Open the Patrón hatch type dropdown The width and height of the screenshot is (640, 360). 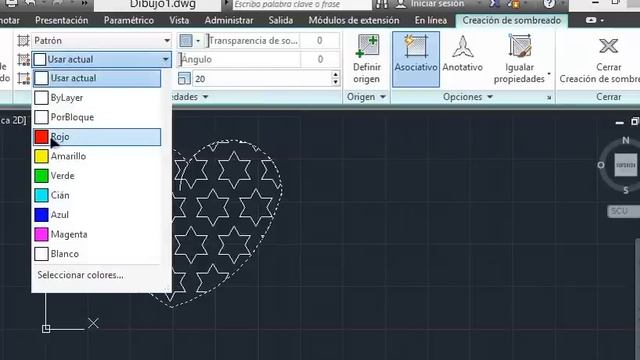tap(167, 41)
